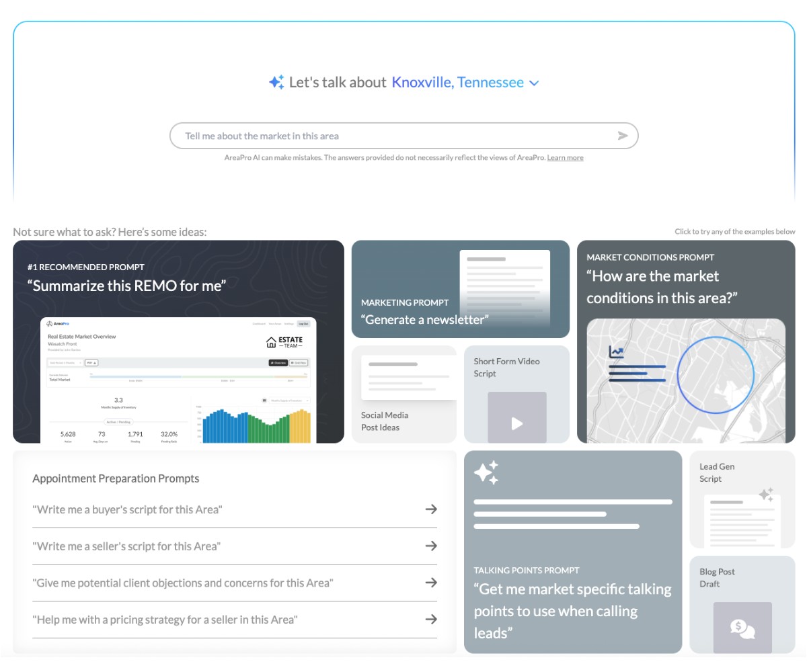Click the play icon in Video Script card
Viewport: 807px width, 672px height.
(516, 423)
